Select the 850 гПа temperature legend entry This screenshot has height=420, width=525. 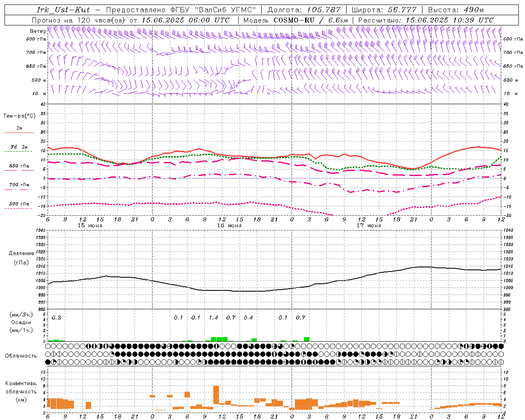19,166
